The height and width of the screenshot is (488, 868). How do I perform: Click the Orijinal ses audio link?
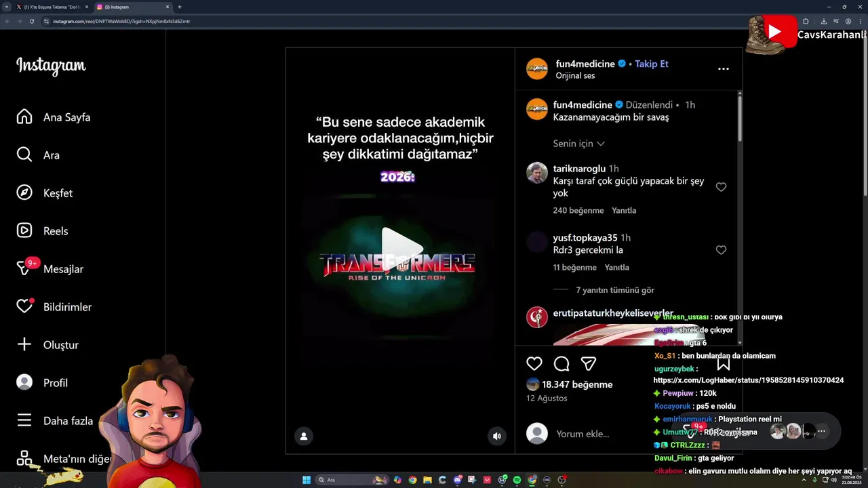[x=575, y=76]
